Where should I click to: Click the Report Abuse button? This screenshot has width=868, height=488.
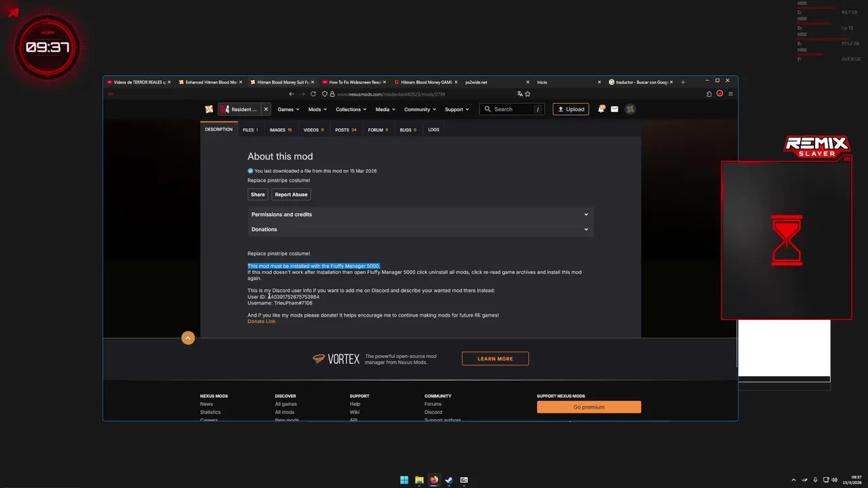[291, 195]
